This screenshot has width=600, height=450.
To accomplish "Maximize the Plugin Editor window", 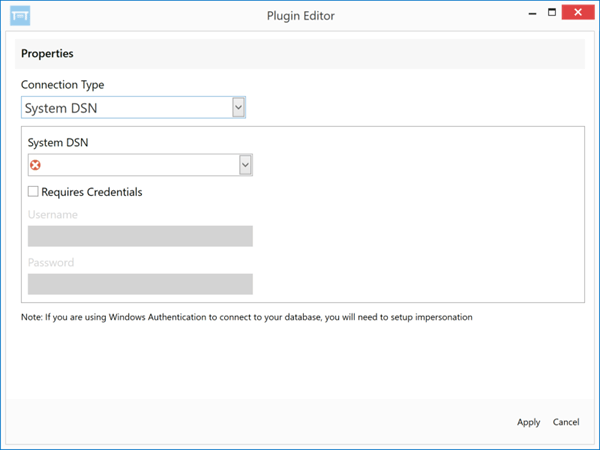I will tap(552, 13).
